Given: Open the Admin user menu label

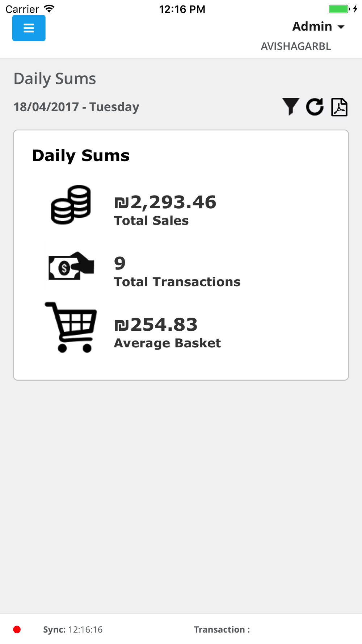Looking at the screenshot, I should (x=312, y=26).
